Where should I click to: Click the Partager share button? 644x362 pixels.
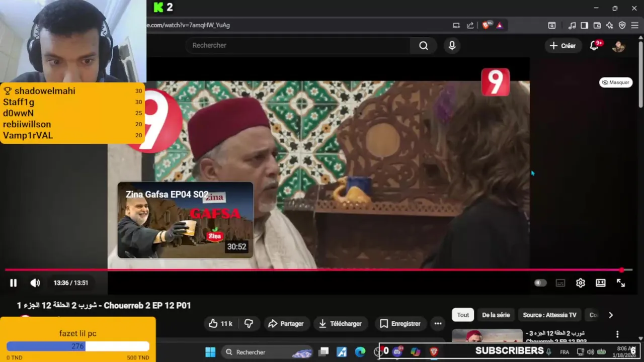click(286, 324)
